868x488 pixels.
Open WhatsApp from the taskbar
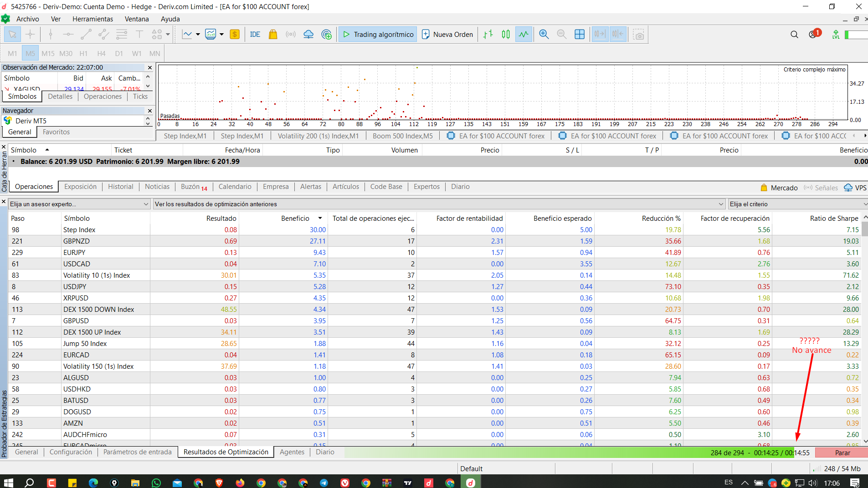click(x=156, y=483)
